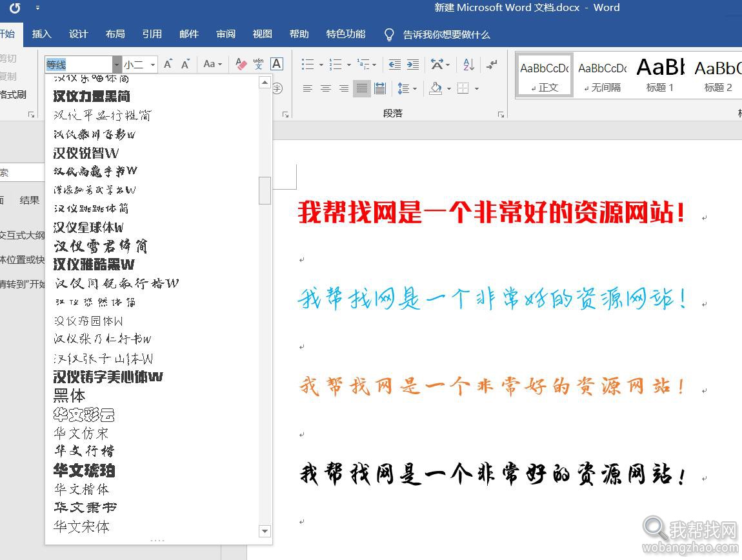Open the 设计 ribbon tab
The width and height of the screenshot is (742, 560).
[x=79, y=34]
